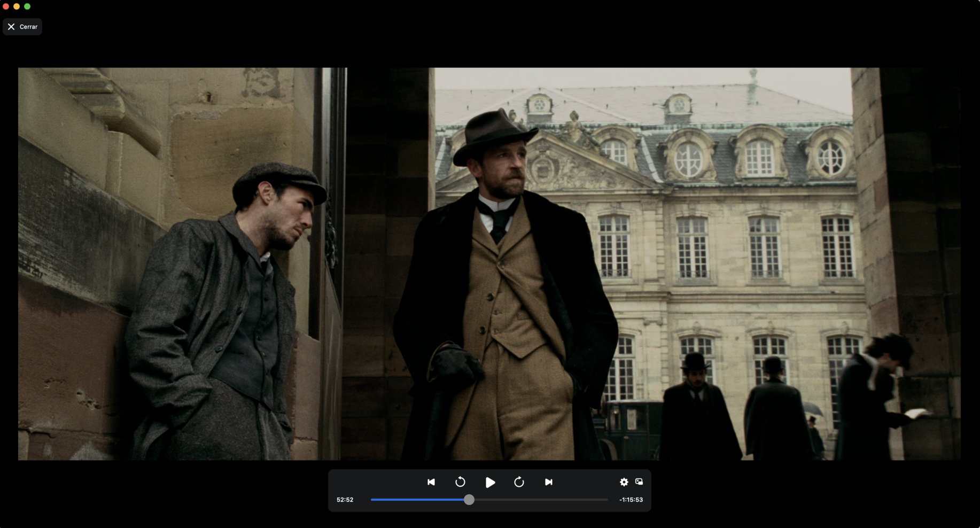Screen dimensions: 980x528
Task: Click the play button
Action: click(x=490, y=482)
